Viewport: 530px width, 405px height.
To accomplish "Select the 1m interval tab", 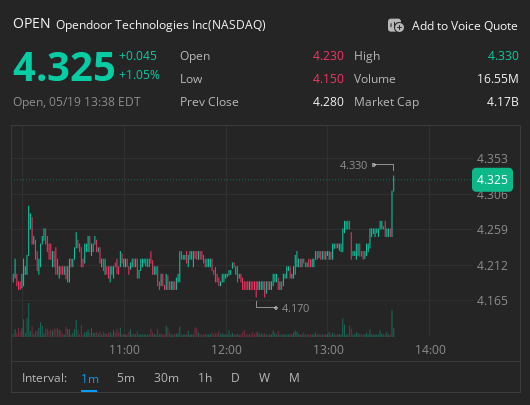I will [90, 378].
